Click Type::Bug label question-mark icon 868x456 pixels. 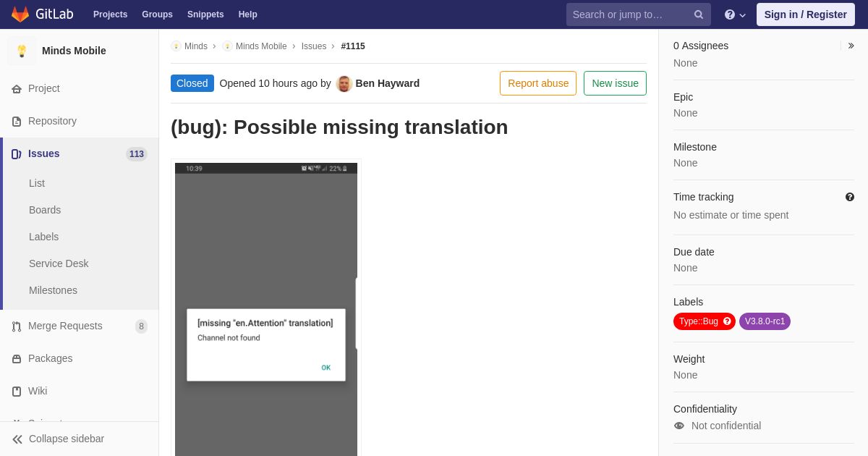tap(727, 321)
